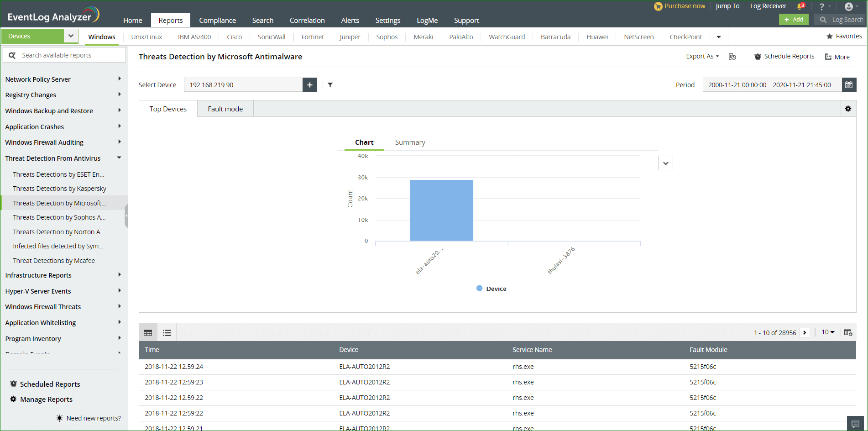
Task: Toggle the Device legend color marker
Action: click(x=479, y=289)
